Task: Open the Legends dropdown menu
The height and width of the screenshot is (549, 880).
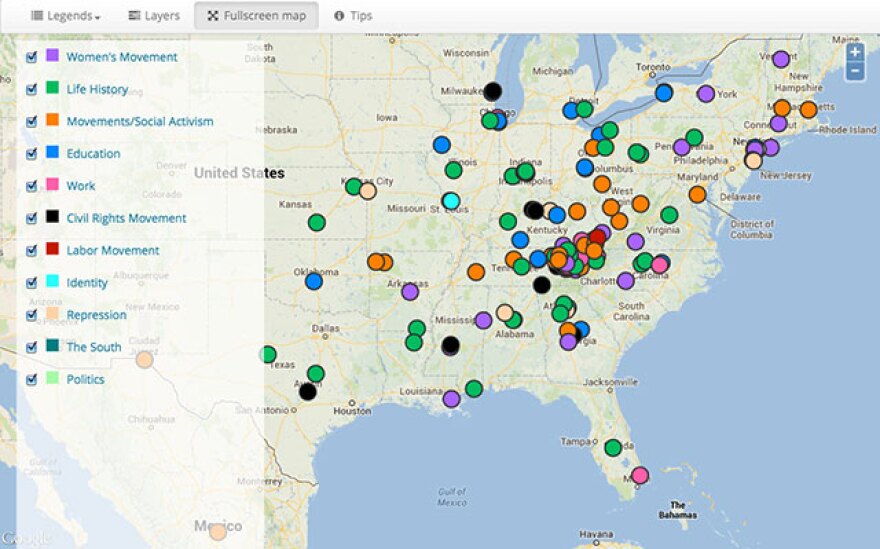Action: pos(66,16)
